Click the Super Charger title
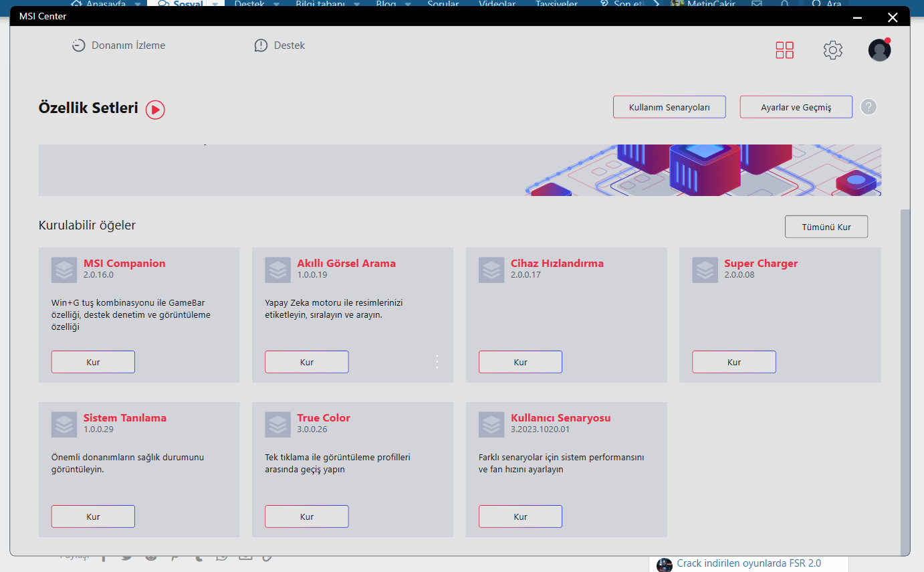The width and height of the screenshot is (924, 572). 761,264
